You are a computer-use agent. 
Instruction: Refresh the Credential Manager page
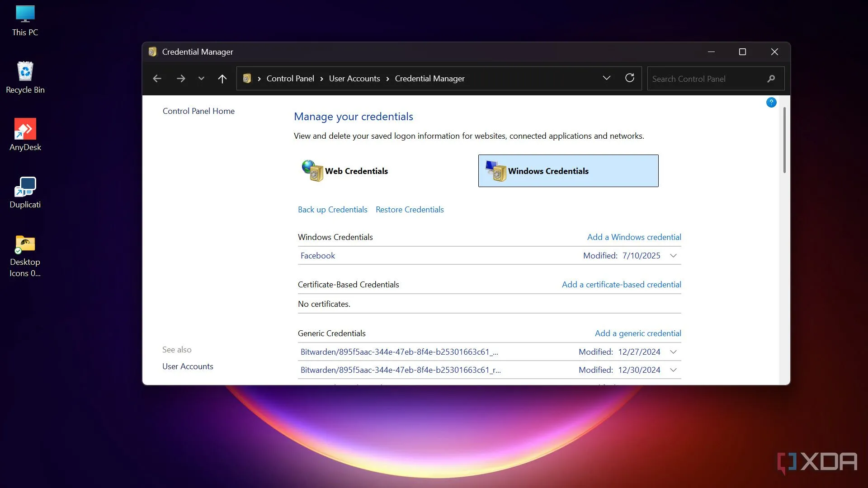pos(629,78)
